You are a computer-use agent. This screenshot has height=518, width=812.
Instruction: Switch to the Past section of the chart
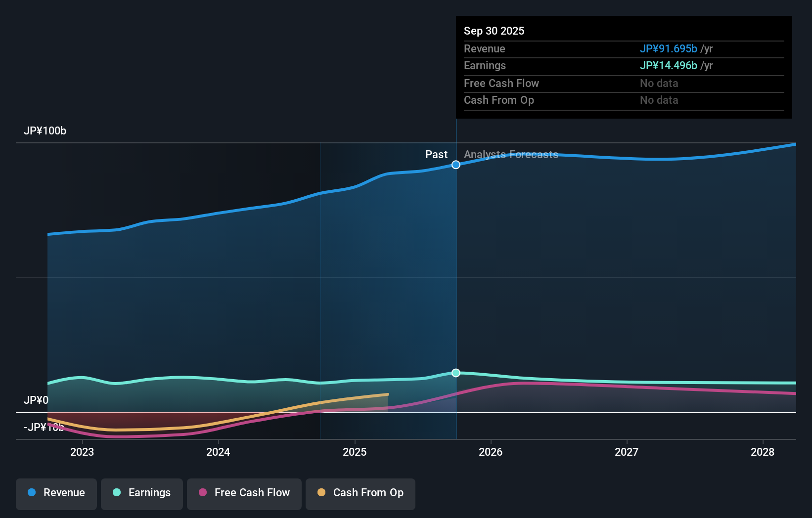(x=436, y=155)
